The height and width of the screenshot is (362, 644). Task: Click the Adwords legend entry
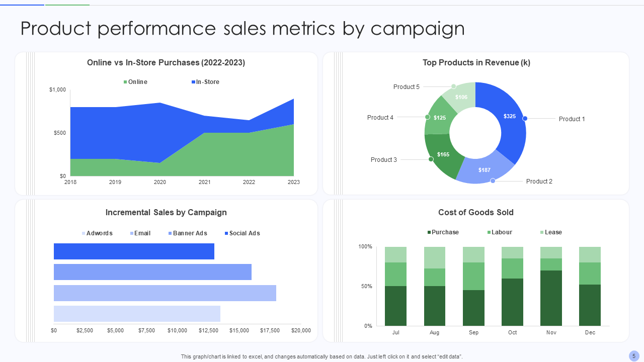click(x=97, y=233)
